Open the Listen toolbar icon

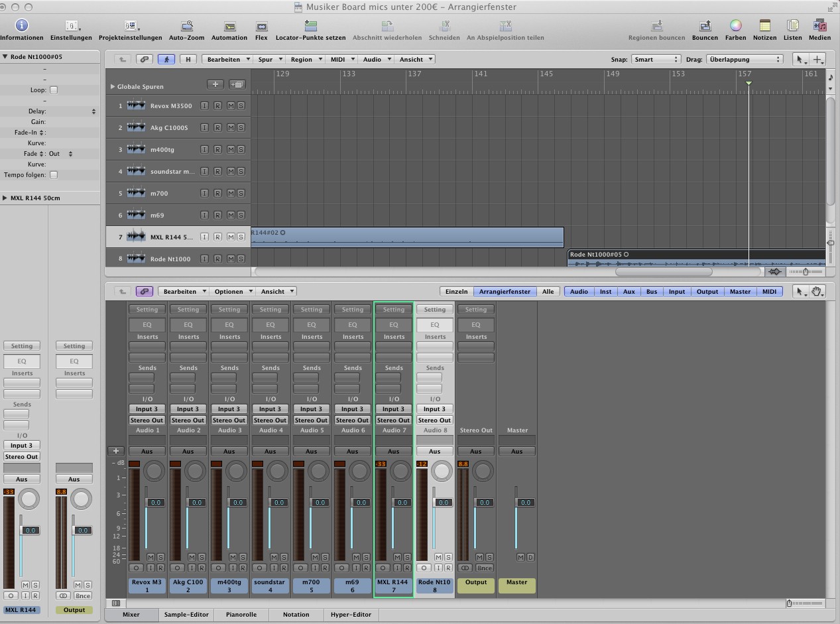pyautogui.click(x=792, y=26)
